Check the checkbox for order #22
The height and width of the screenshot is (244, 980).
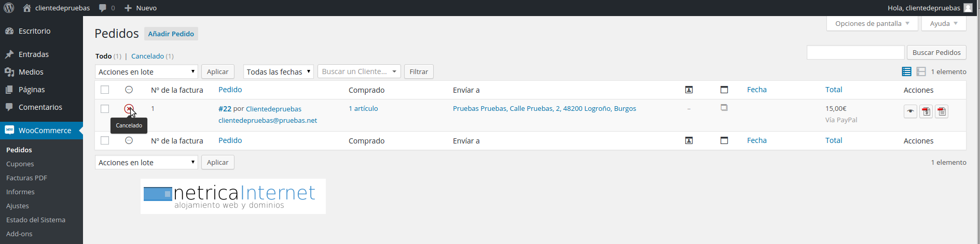click(x=105, y=109)
